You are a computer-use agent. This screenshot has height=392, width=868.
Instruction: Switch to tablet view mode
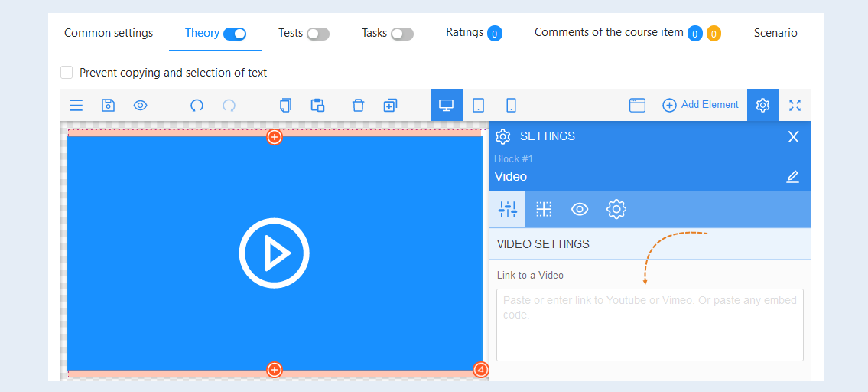[479, 105]
